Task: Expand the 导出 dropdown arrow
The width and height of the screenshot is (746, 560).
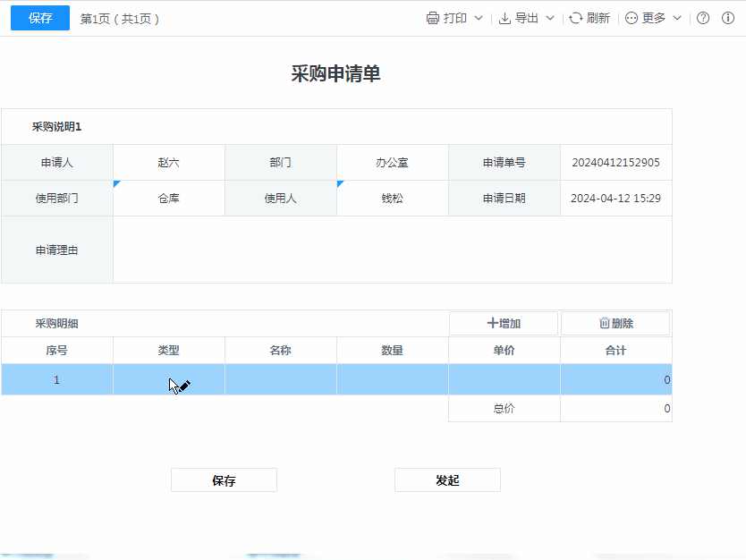Action: (549, 18)
